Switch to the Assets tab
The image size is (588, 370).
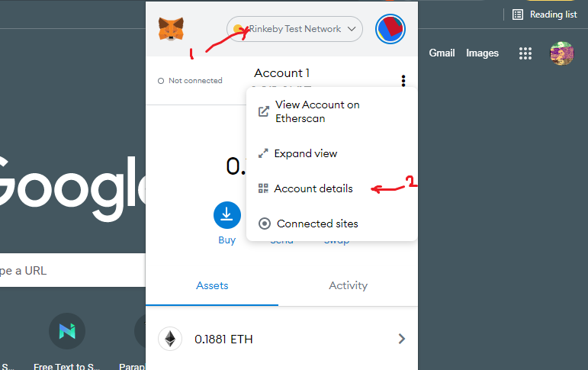[x=212, y=285]
